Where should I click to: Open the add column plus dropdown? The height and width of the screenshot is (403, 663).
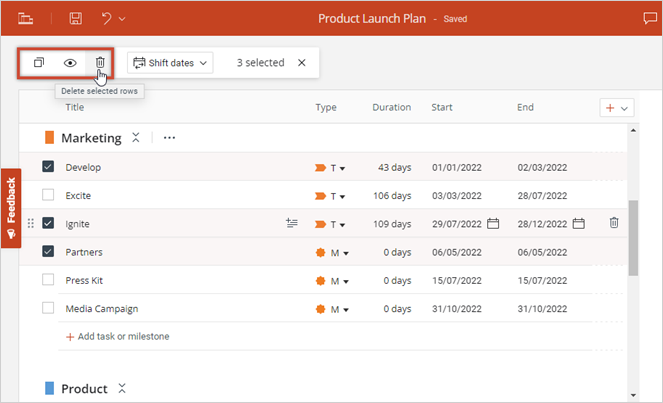click(x=617, y=108)
